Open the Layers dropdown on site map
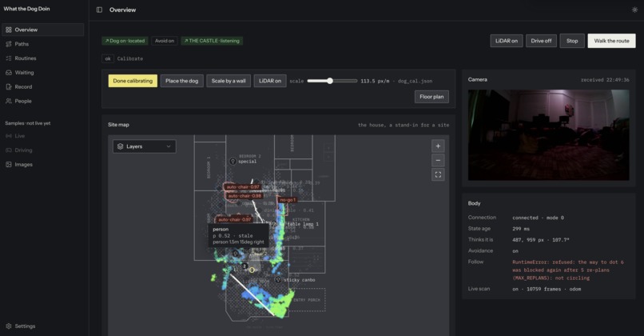Image resolution: width=644 pixels, height=336 pixels. [144, 146]
